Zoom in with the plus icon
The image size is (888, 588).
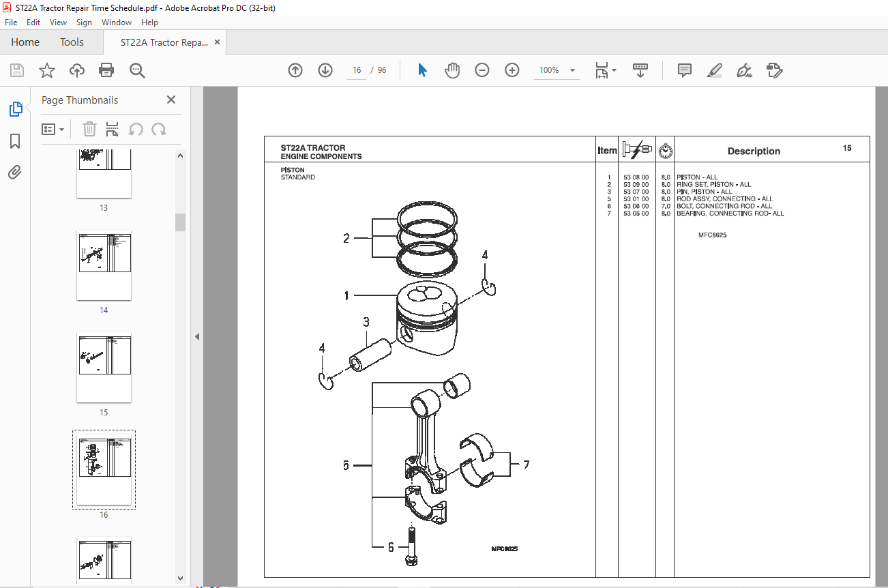[x=512, y=70]
